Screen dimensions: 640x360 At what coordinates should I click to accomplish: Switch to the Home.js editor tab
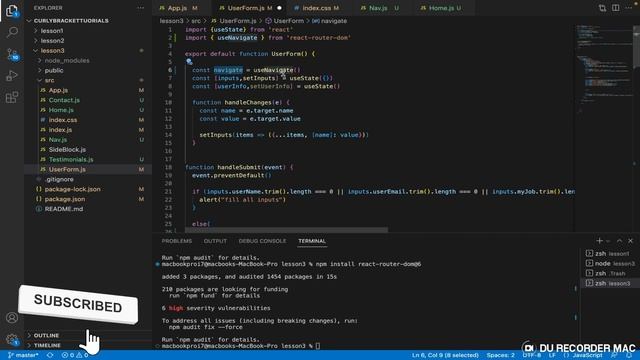(444, 8)
